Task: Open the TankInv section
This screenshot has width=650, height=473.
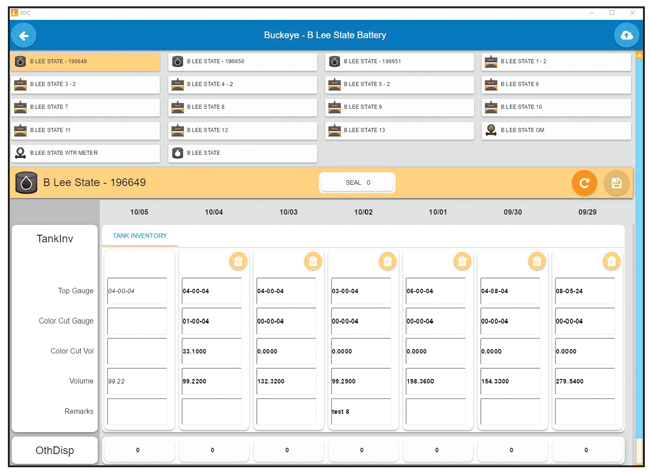Action: click(54, 239)
